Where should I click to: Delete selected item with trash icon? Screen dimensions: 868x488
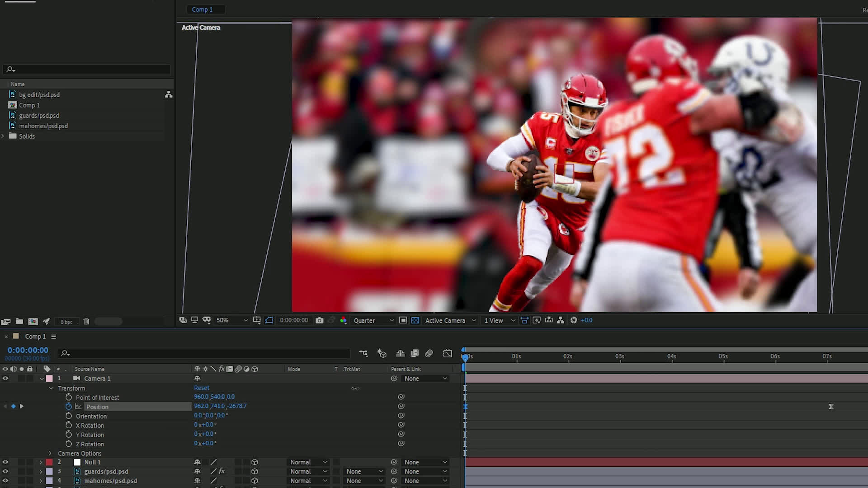(x=86, y=321)
